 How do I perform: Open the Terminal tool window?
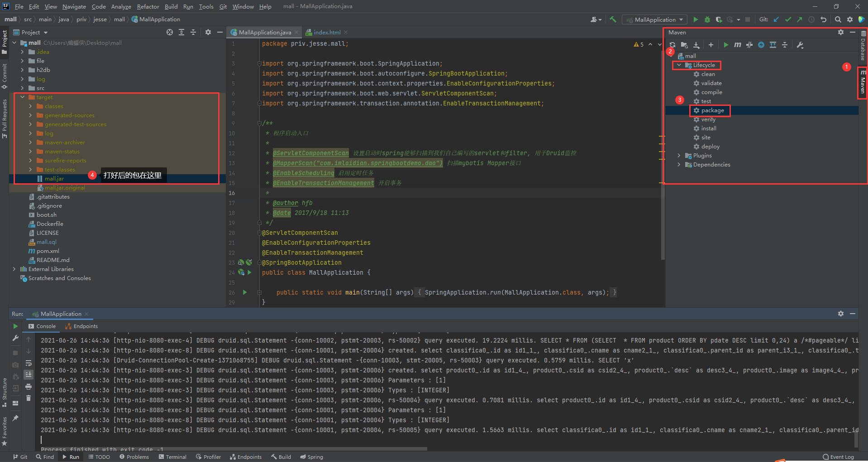(172, 457)
